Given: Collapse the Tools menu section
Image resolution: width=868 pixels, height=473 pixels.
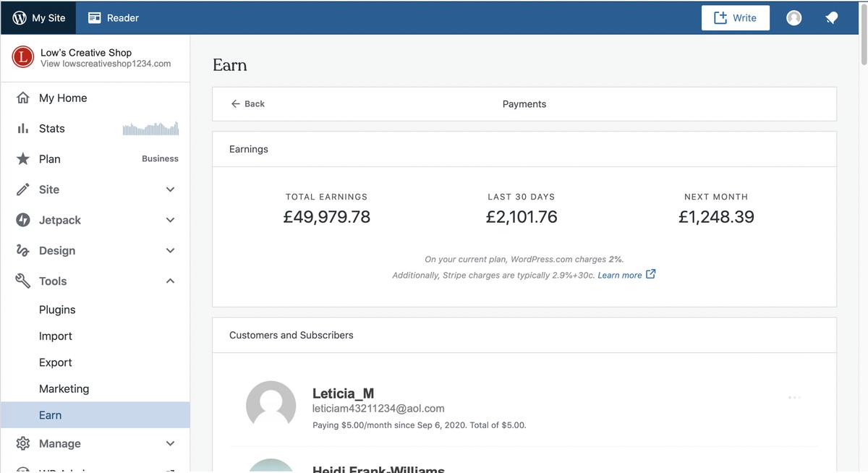Looking at the screenshot, I should [x=170, y=281].
